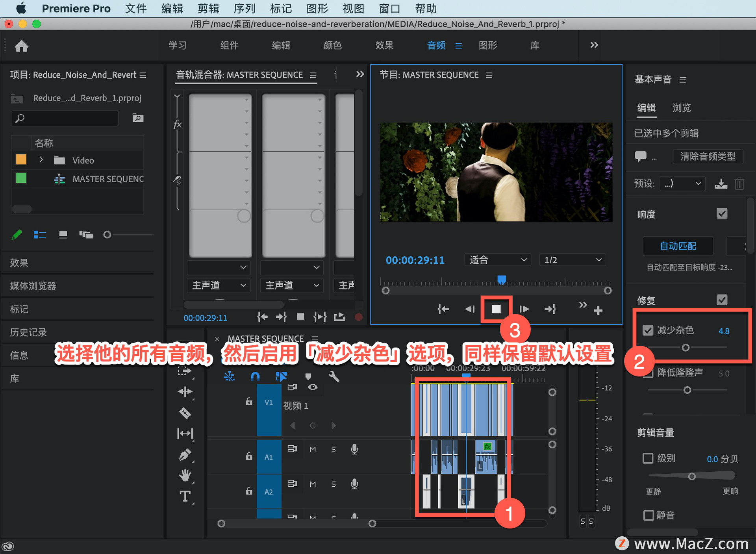
Task: Open the Window menu in menu bar
Action: [389, 8]
